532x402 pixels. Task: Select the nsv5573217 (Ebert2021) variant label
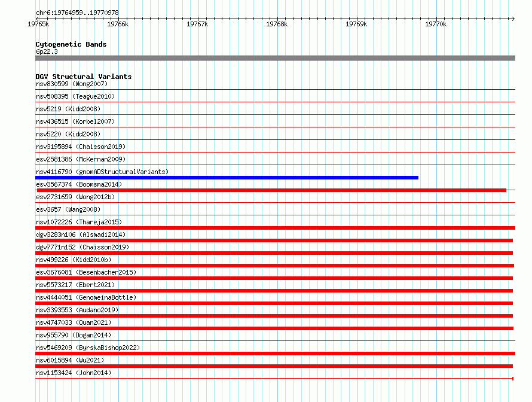click(x=75, y=285)
